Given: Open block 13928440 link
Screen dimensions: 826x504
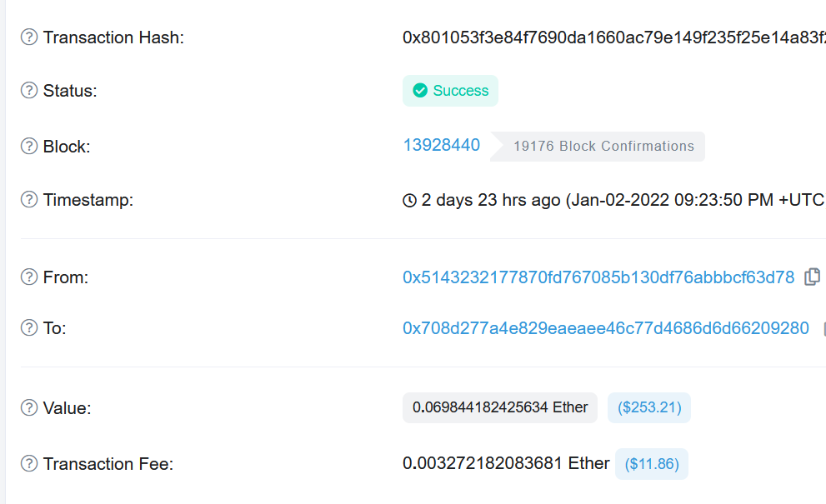Looking at the screenshot, I should 442,145.
